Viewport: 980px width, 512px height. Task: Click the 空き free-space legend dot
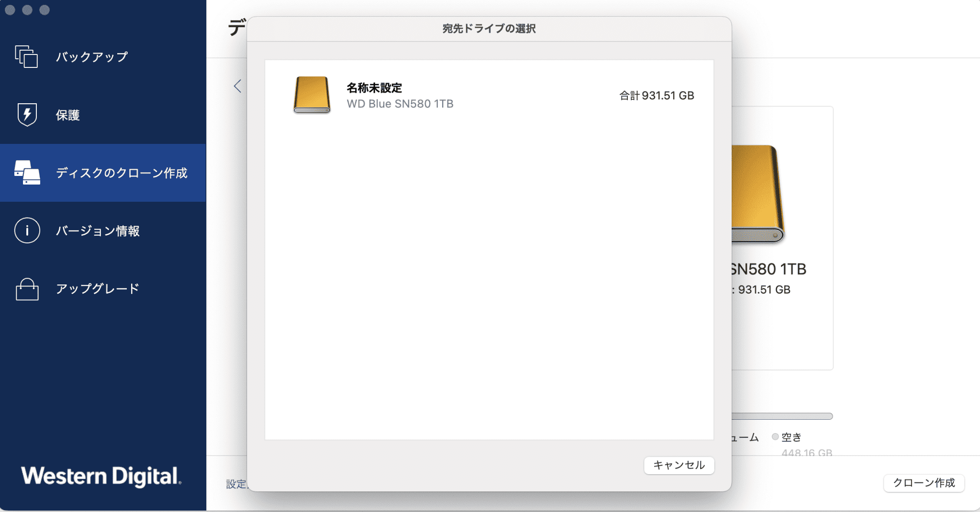[775, 436]
